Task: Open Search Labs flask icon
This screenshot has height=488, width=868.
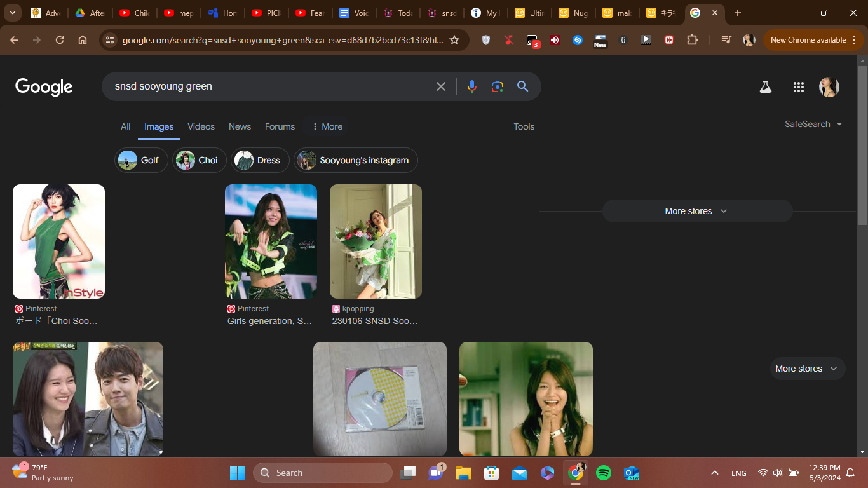Action: pos(766,87)
